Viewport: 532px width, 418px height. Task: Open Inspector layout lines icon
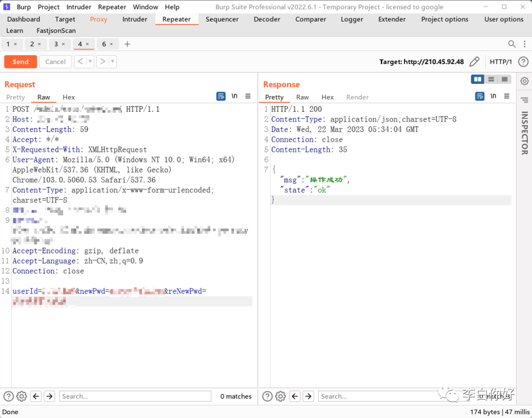[x=525, y=100]
